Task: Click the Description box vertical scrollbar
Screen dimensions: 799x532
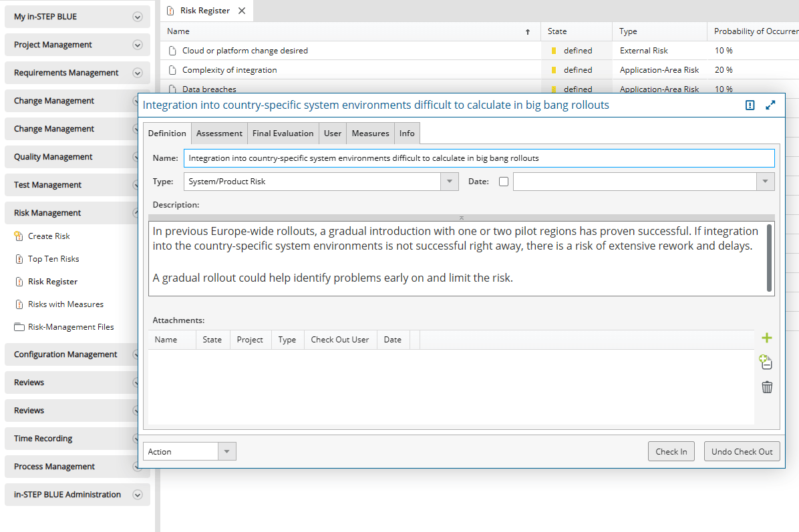Action: (x=770, y=258)
